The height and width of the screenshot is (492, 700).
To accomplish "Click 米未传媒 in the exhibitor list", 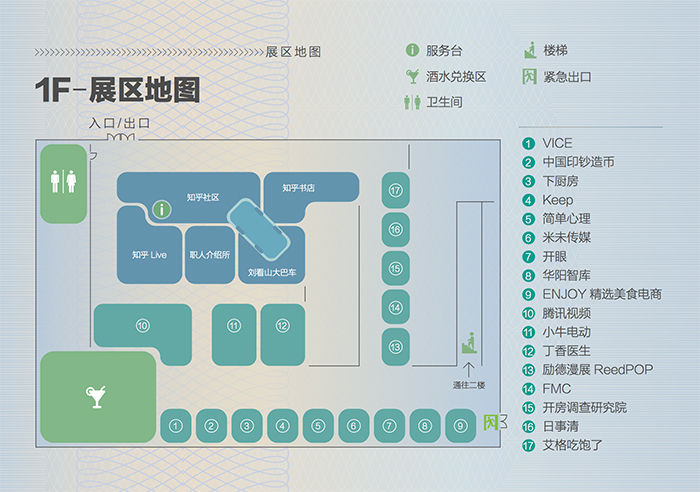I will tap(566, 238).
